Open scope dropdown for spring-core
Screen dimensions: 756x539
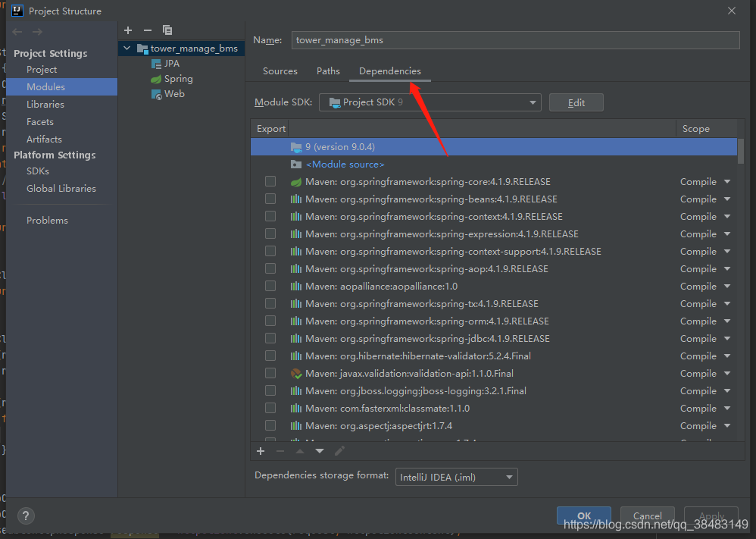(x=727, y=182)
